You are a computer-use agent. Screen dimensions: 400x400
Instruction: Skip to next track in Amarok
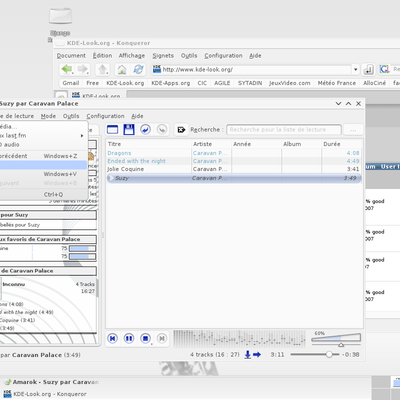[x=162, y=338]
